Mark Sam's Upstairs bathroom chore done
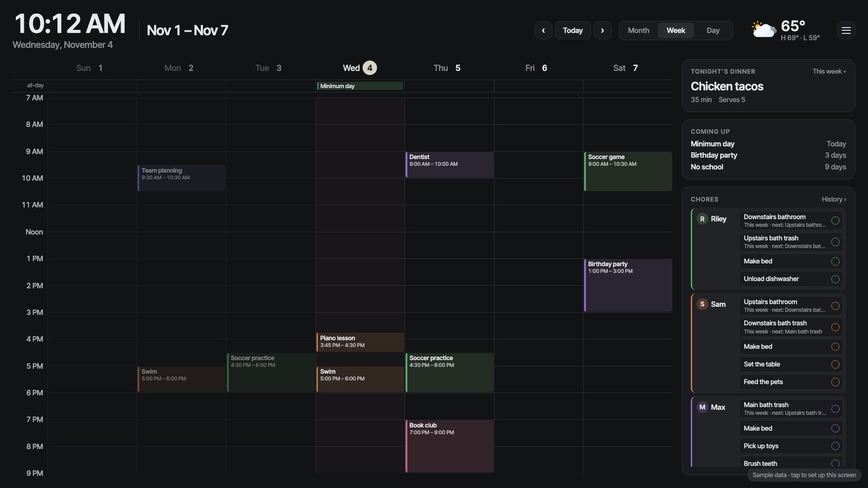The width and height of the screenshot is (868, 488). point(835,306)
